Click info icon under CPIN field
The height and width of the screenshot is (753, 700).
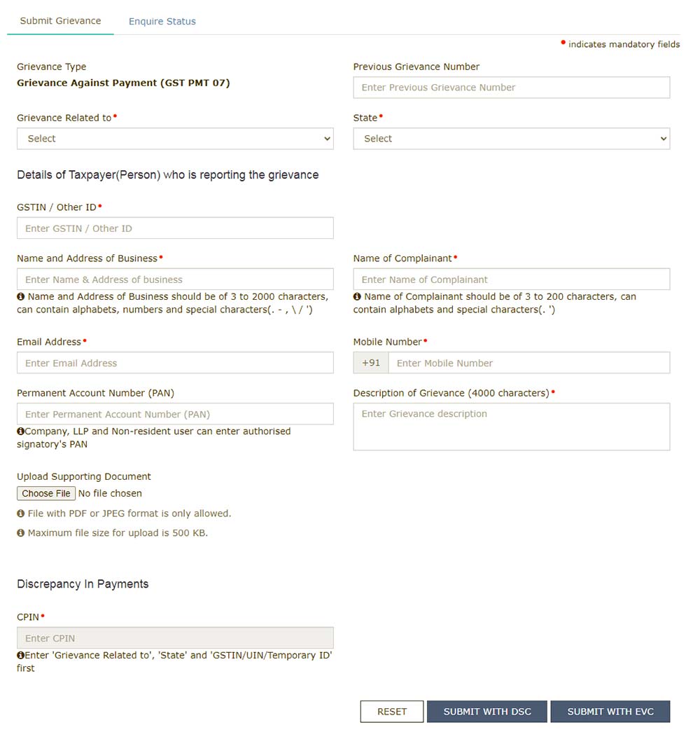pos(20,656)
